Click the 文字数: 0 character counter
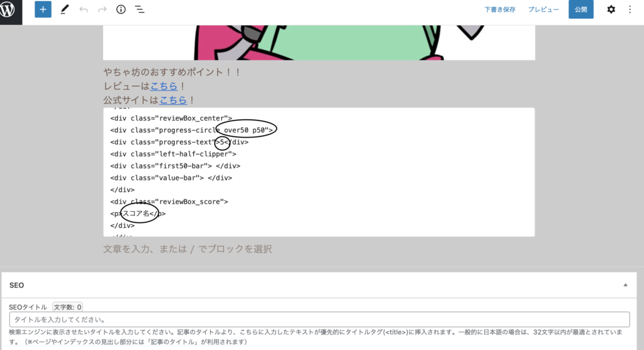Viewport: 644px width, 350px height. click(x=68, y=307)
